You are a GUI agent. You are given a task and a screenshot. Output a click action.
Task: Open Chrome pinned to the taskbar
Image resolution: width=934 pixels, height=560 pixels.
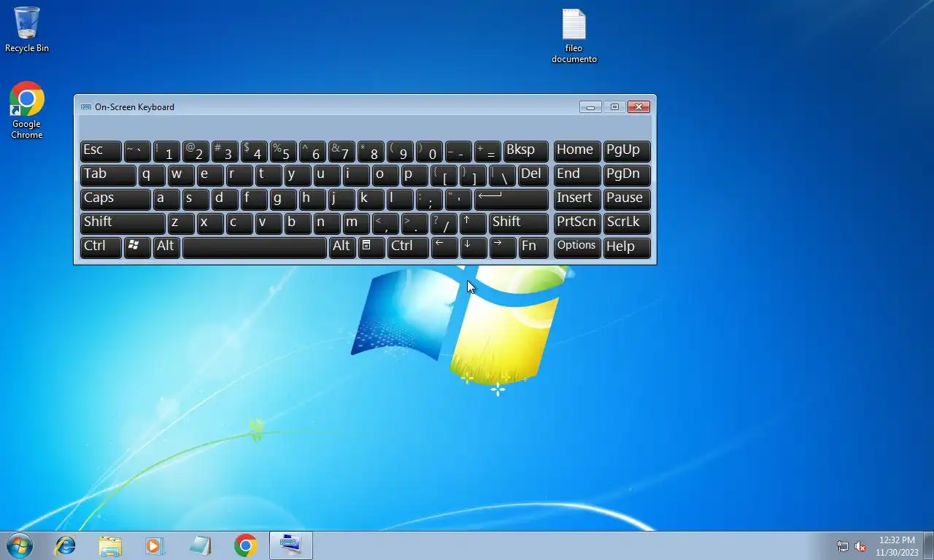pos(246,545)
